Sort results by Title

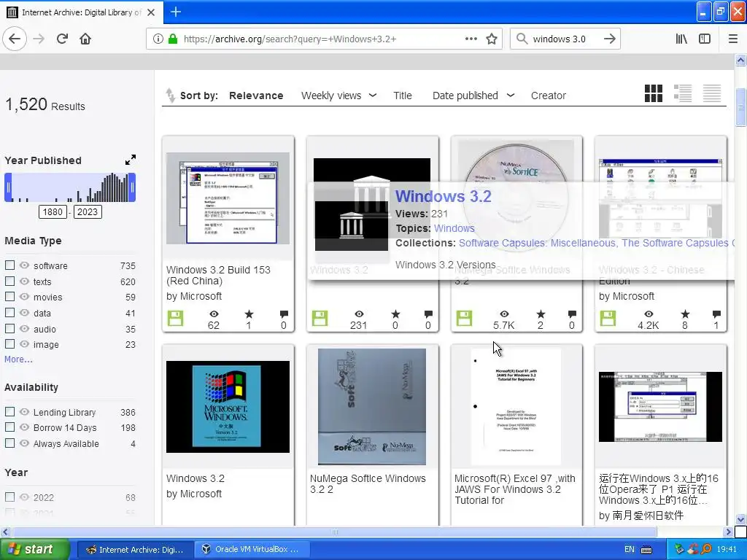point(403,96)
